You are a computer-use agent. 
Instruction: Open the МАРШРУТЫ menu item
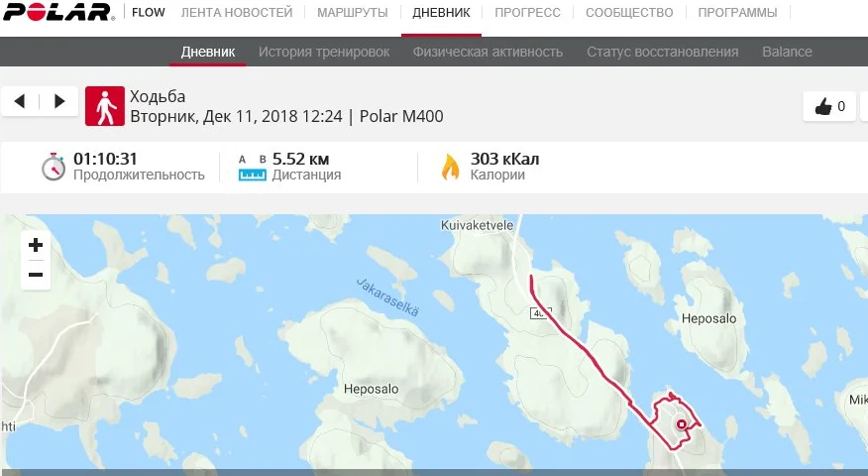click(353, 12)
